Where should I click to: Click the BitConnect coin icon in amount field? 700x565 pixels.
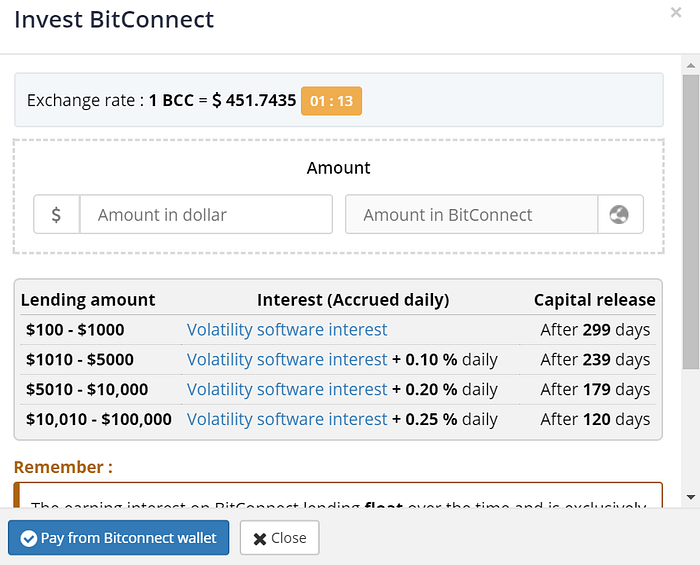coord(620,214)
